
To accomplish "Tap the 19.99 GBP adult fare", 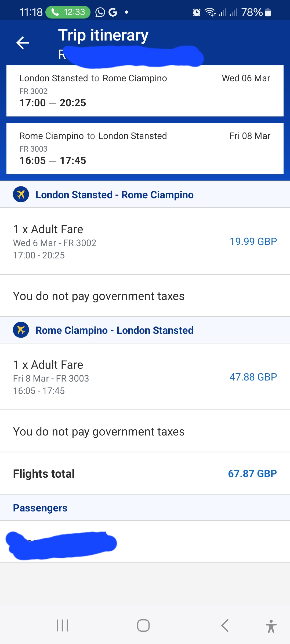I will point(253,241).
